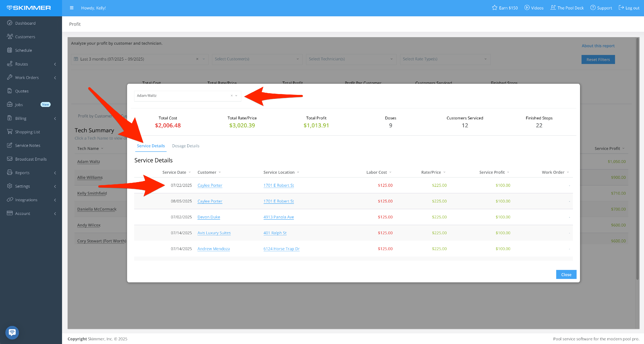Click the Shopping List cart icon
644x344 pixels.
tap(9, 131)
